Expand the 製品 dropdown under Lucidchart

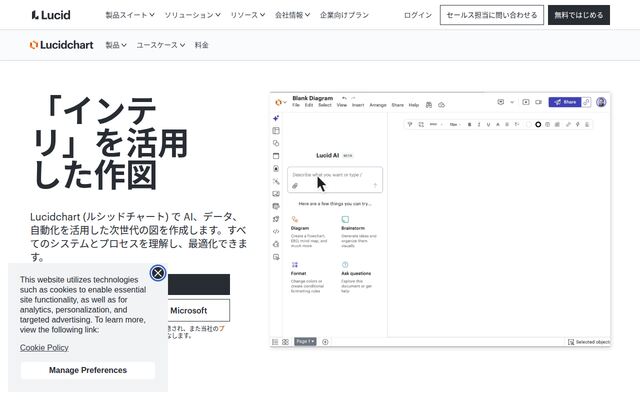coord(116,45)
